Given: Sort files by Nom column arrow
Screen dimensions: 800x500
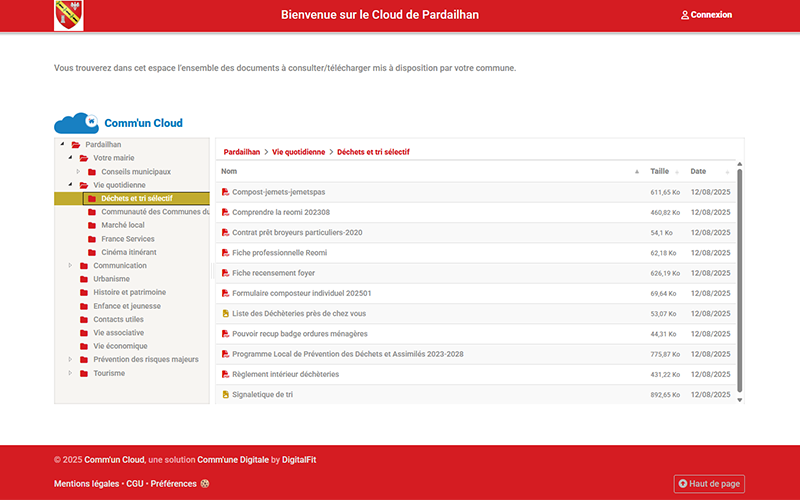Looking at the screenshot, I should tap(637, 172).
